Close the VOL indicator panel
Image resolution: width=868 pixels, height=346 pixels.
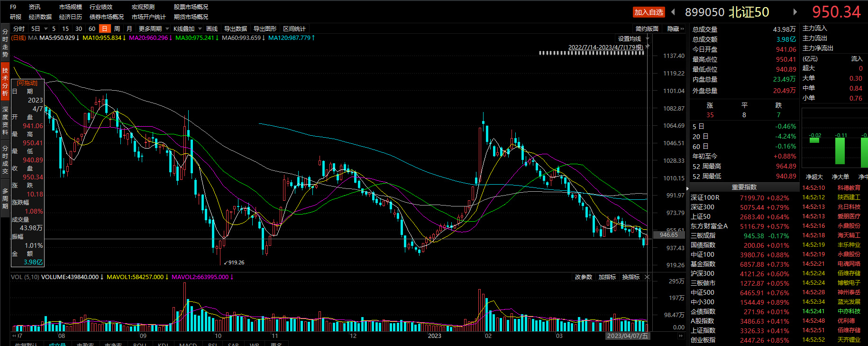pyautogui.click(x=647, y=277)
